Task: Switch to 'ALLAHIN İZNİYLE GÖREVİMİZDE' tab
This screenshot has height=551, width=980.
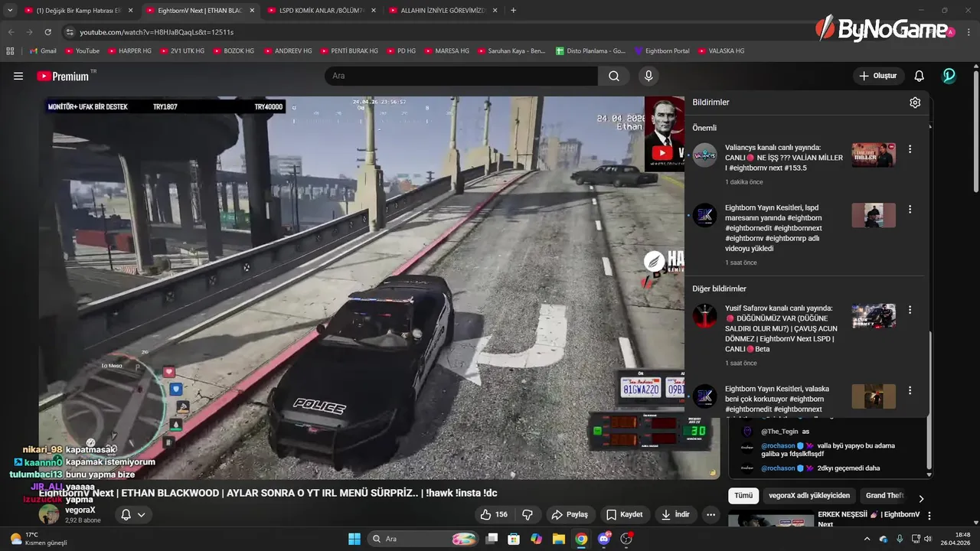Action: click(443, 11)
